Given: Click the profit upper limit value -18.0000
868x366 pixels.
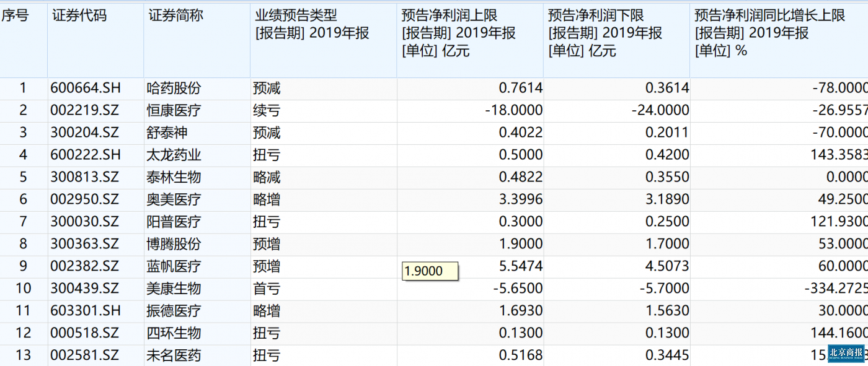Looking at the screenshot, I should coord(513,111).
